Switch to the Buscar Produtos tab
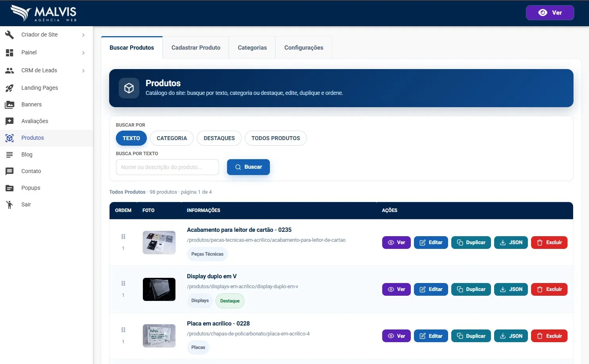This screenshot has height=364, width=589. pos(132,48)
